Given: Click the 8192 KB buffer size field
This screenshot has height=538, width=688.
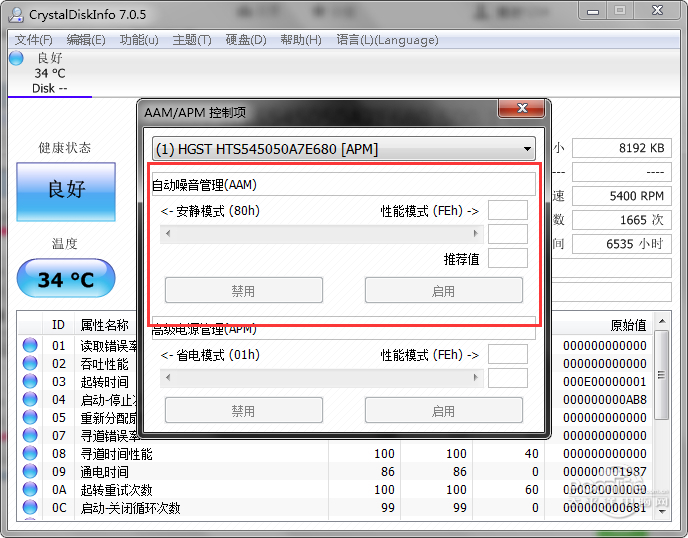Looking at the screenshot, I should pyautogui.click(x=622, y=148).
